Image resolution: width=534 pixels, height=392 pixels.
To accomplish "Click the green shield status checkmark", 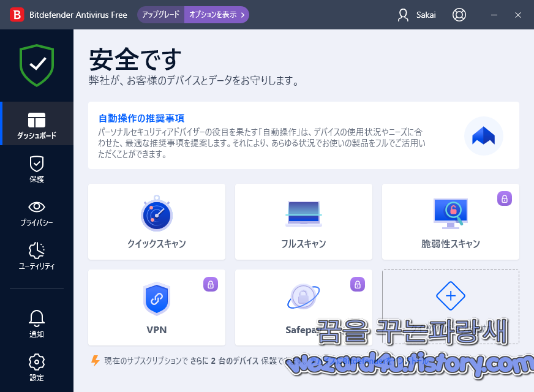I will coord(36,65).
